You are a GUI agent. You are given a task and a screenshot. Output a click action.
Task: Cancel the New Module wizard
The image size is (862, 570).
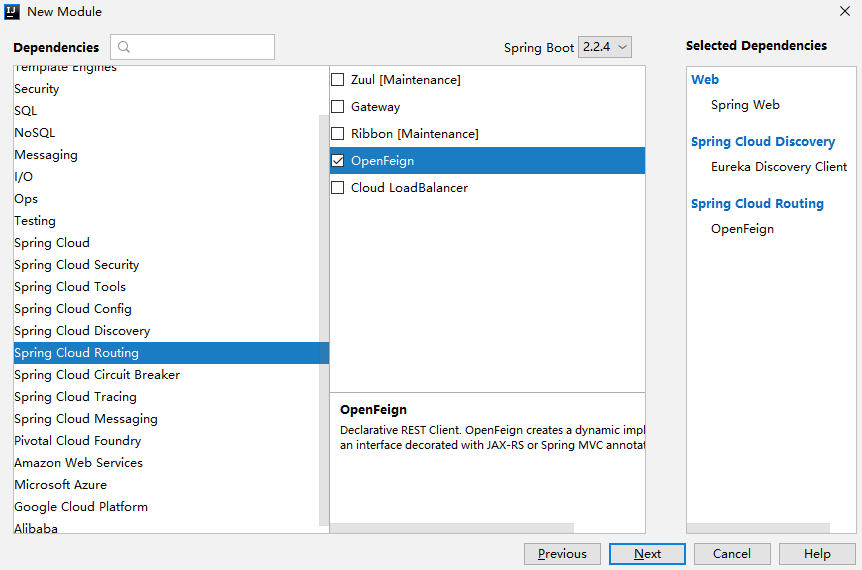click(x=732, y=554)
